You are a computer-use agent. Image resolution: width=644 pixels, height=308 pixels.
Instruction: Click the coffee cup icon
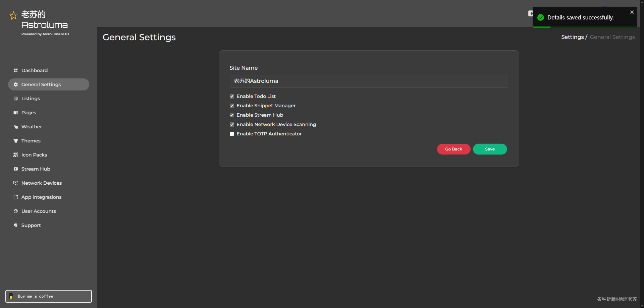[11, 296]
